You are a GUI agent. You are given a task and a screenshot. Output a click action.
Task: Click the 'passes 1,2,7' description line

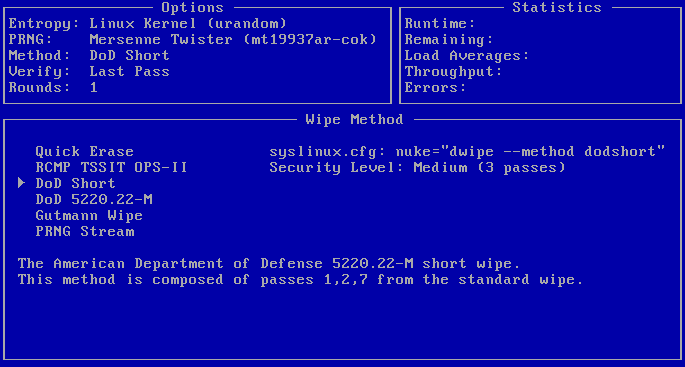tap(301, 280)
